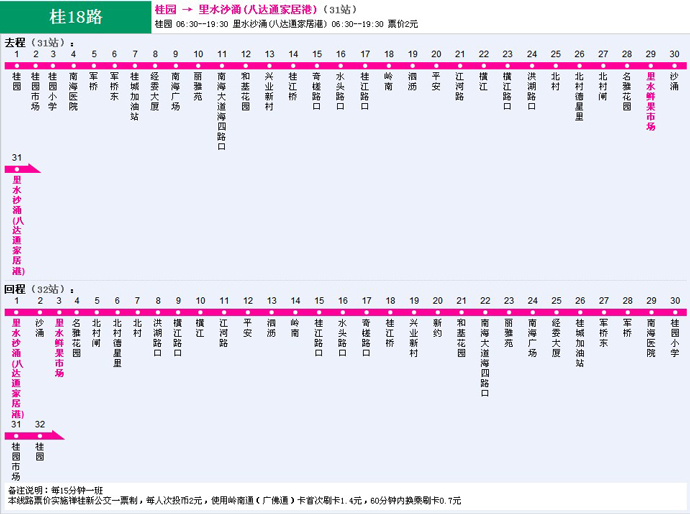Select 南海广场 stop in 去程 row
Image resolution: width=690 pixels, height=514 pixels.
(176, 91)
